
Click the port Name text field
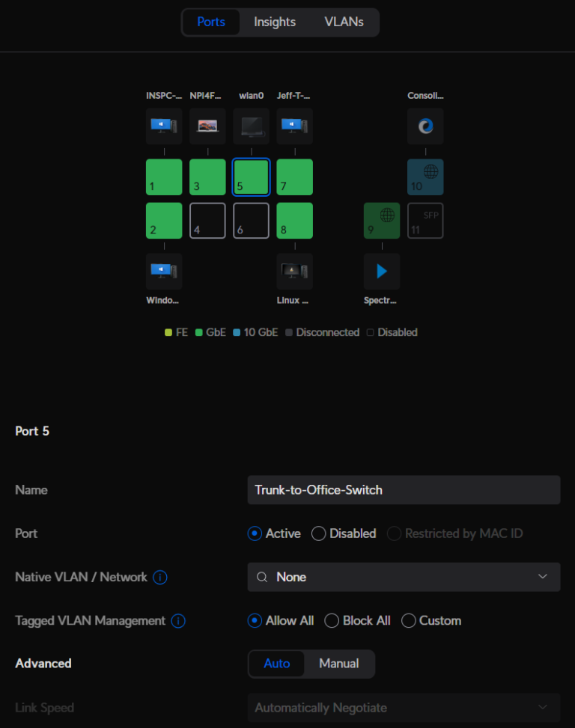coord(404,490)
